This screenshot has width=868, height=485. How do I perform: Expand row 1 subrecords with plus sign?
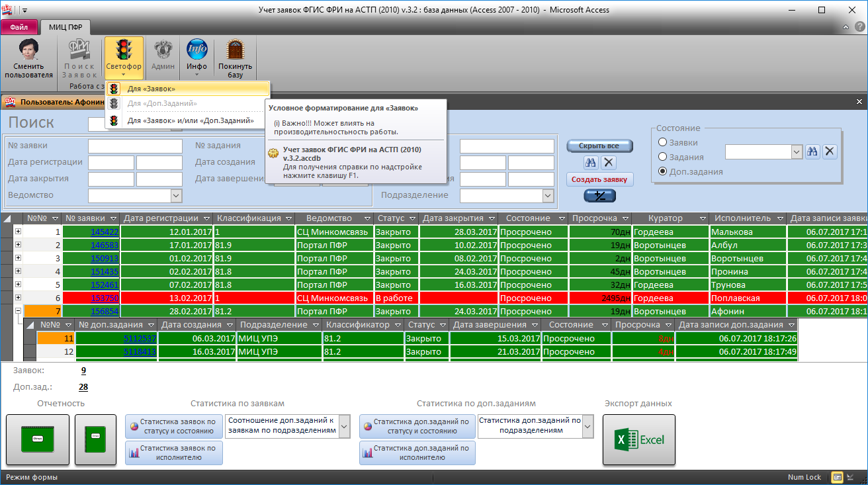pos(18,232)
